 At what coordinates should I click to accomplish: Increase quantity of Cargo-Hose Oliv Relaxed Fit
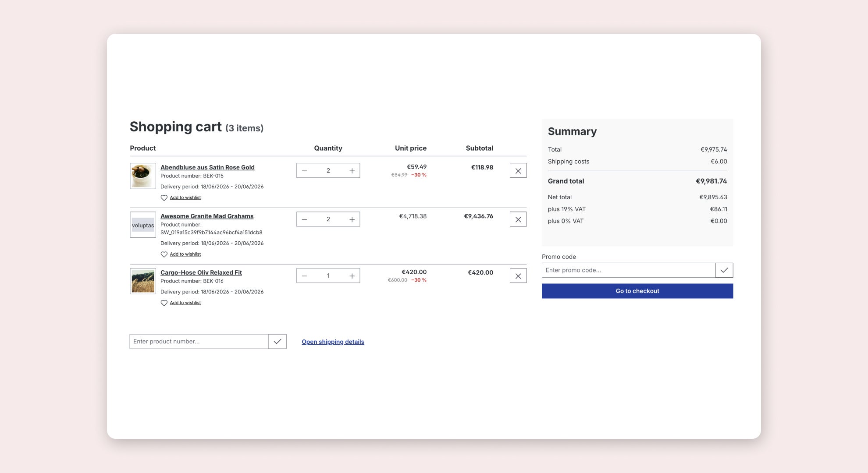352,275
